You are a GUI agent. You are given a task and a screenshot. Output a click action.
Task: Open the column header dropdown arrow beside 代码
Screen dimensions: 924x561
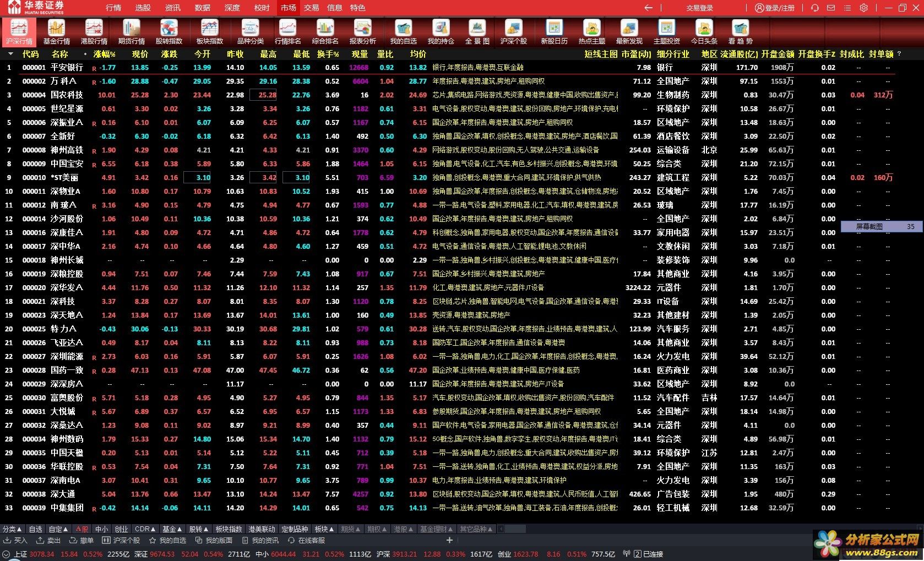(10, 54)
